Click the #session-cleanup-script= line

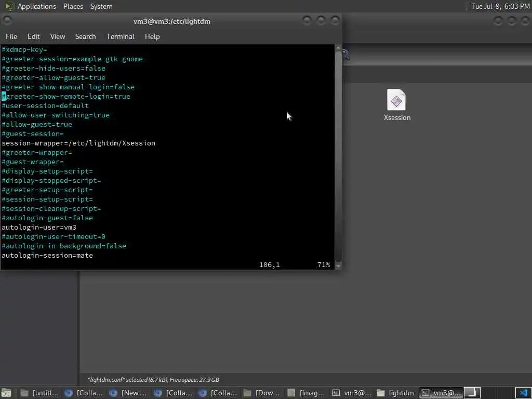[x=51, y=209]
